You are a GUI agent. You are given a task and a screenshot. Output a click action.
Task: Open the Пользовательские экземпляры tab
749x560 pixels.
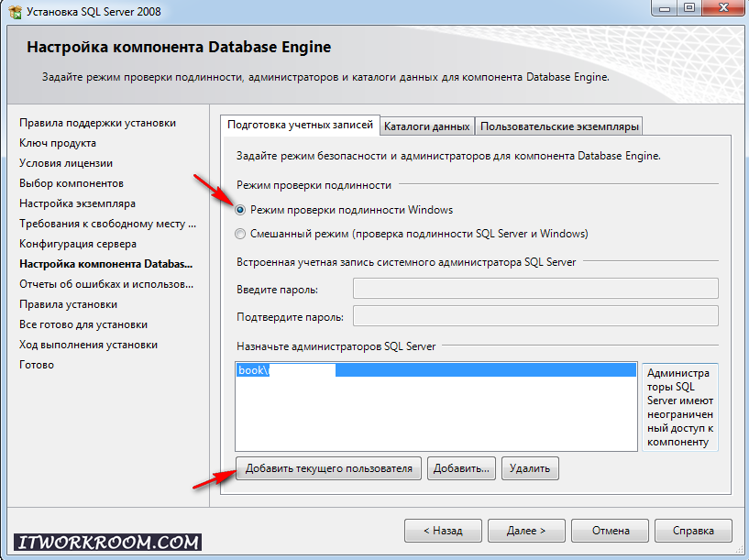[559, 126]
